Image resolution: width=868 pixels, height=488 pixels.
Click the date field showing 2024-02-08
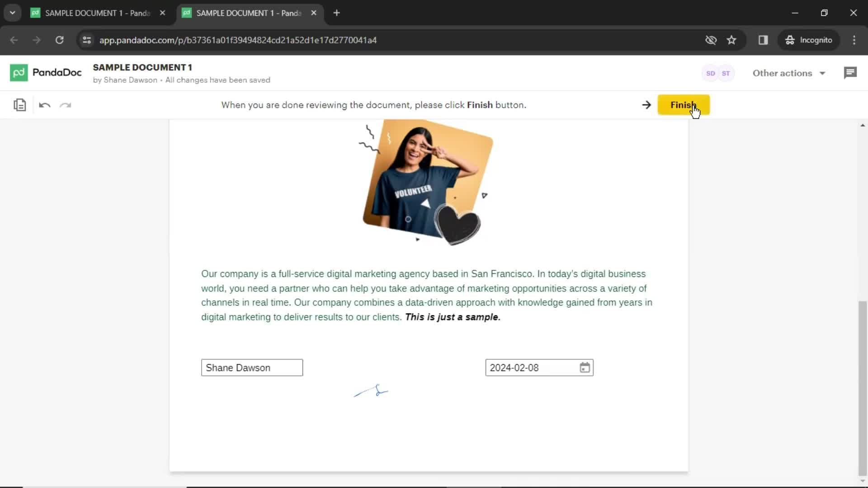539,368
